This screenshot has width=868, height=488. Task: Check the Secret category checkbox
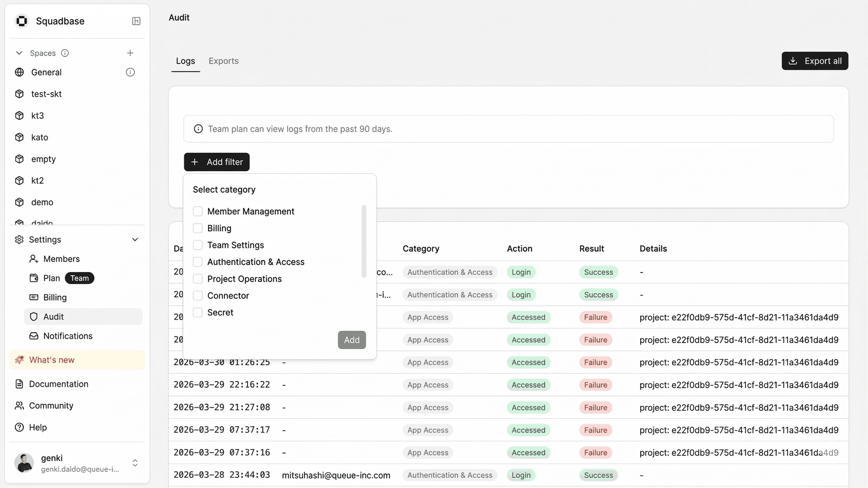click(198, 312)
